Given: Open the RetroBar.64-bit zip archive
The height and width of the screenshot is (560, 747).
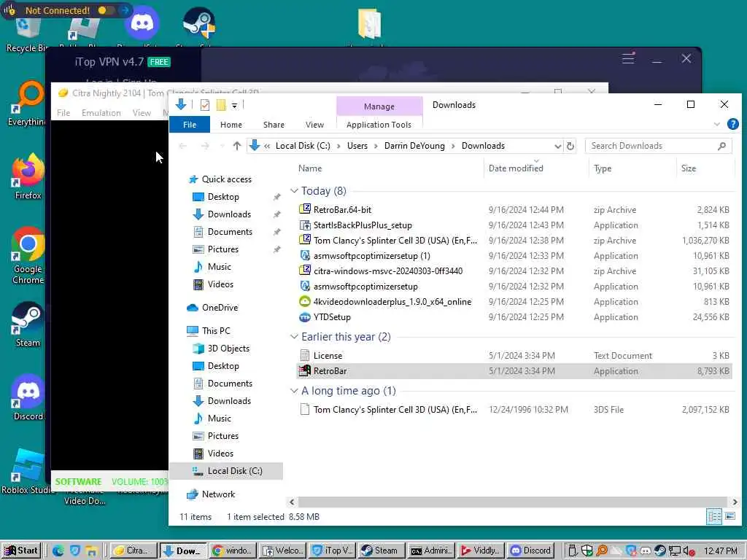Looking at the screenshot, I should 342,209.
